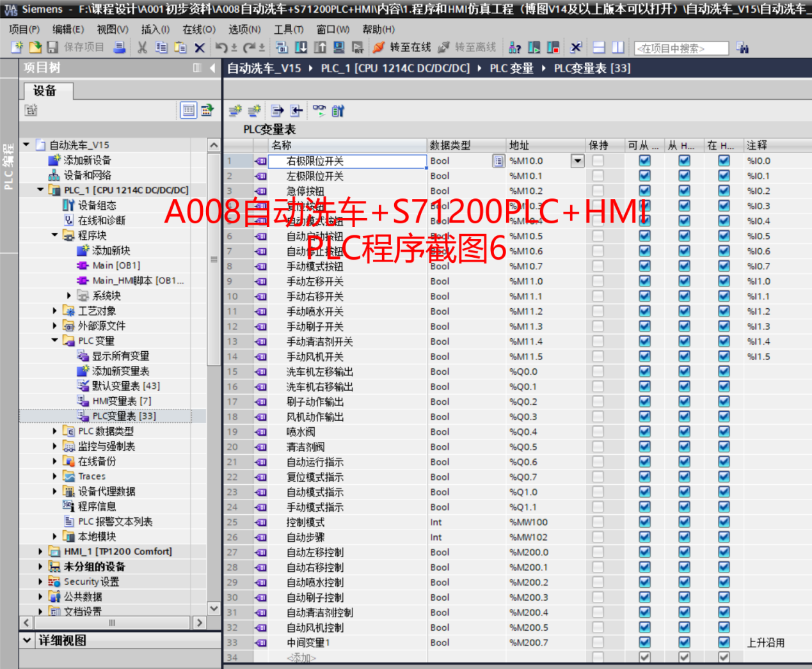The width and height of the screenshot is (812, 669).
Task: Delete selection with the X icon
Action: coord(200,47)
